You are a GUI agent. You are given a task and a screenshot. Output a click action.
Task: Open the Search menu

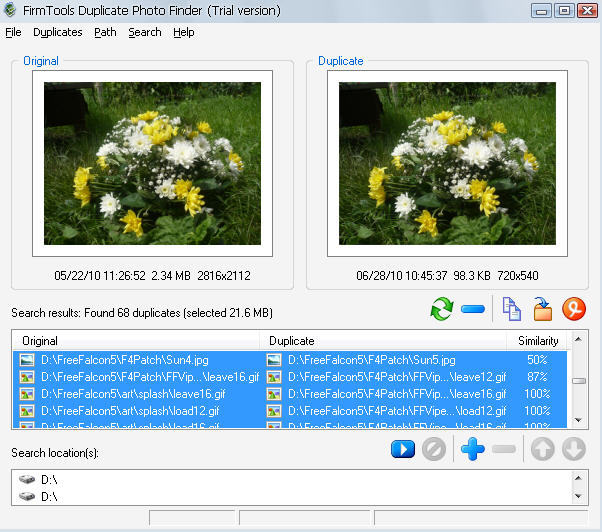(x=145, y=32)
